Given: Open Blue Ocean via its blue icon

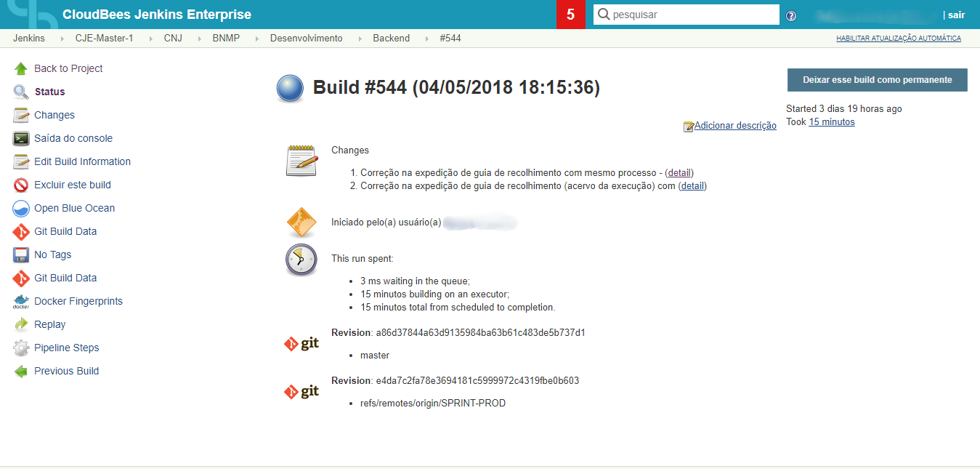Looking at the screenshot, I should (21, 208).
